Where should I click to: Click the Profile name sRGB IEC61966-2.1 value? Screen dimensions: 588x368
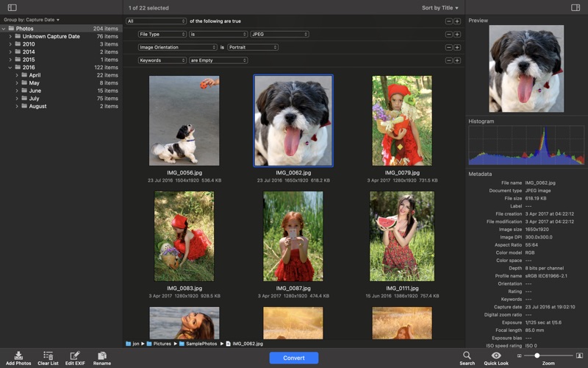(x=546, y=276)
